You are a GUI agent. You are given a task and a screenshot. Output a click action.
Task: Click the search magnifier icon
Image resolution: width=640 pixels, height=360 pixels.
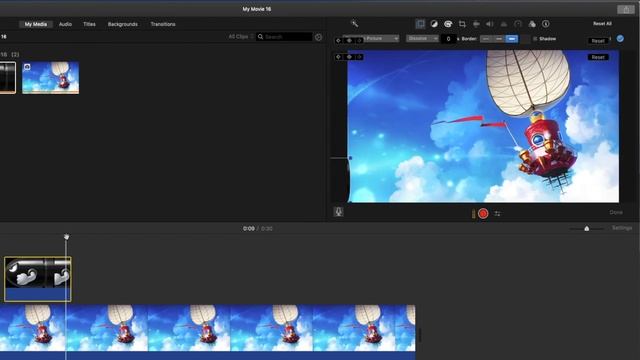click(260, 37)
